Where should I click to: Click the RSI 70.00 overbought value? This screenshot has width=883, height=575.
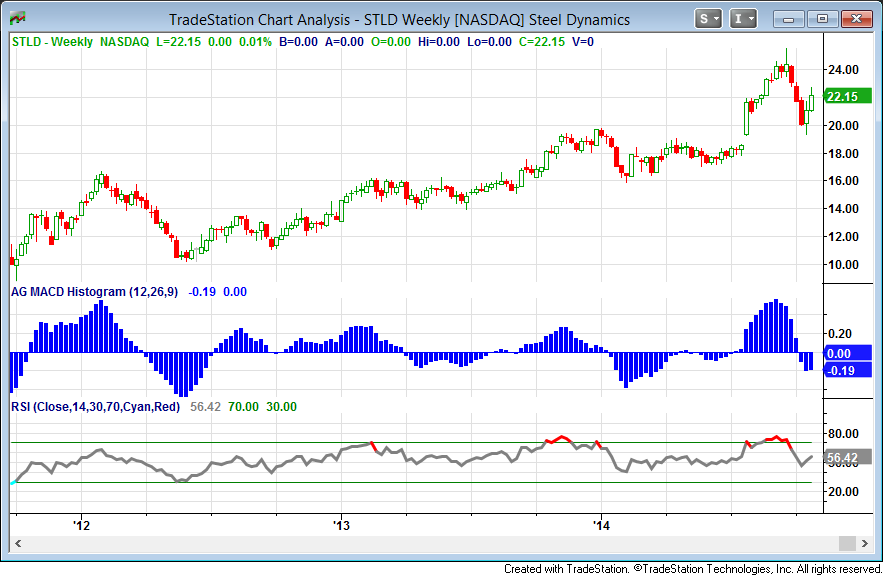(243, 407)
